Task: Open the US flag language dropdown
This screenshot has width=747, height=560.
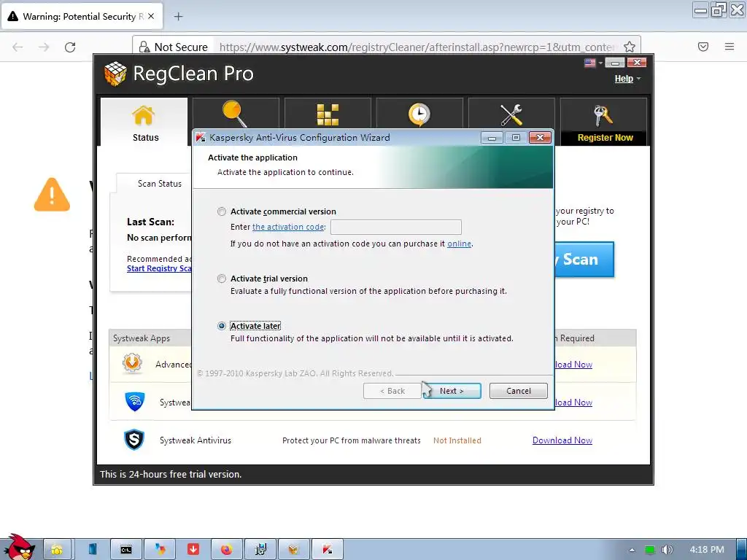Action: point(593,63)
